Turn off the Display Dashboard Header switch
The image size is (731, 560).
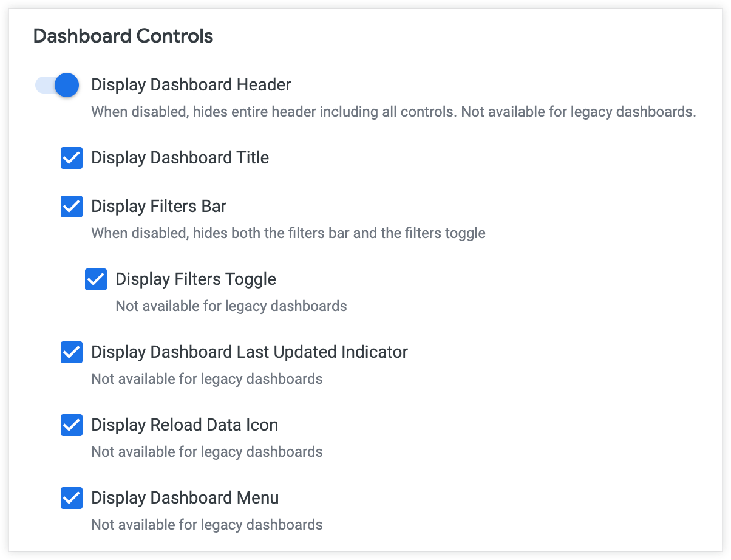pyautogui.click(x=58, y=85)
